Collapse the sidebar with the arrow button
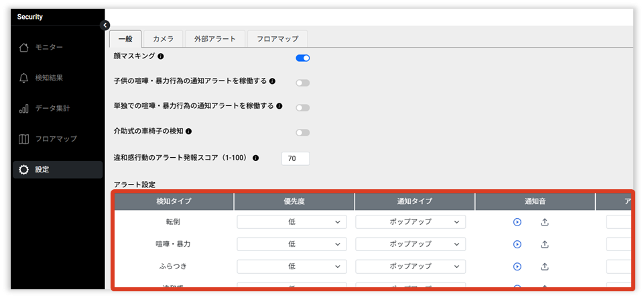This screenshot has width=644, height=298. (x=105, y=25)
